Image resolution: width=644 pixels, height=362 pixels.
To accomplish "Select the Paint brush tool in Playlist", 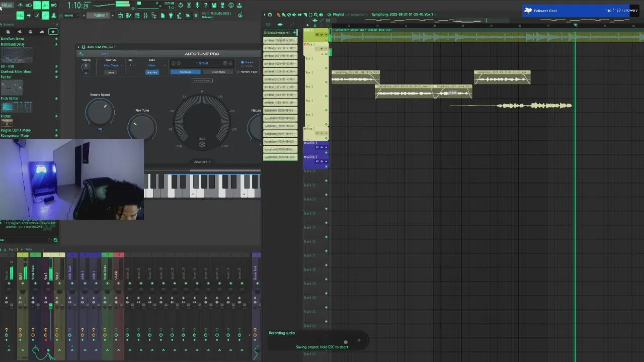I will (284, 15).
